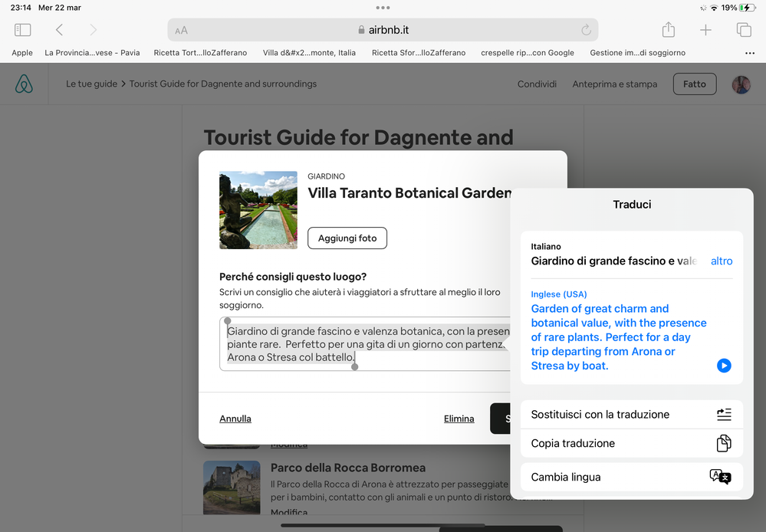
Task: Open the AA reader text options
Action: (182, 31)
